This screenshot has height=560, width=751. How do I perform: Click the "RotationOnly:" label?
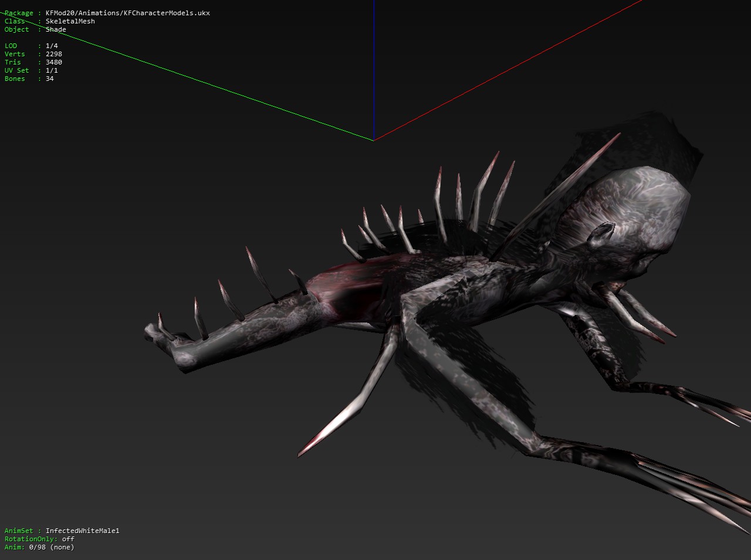coord(31,539)
